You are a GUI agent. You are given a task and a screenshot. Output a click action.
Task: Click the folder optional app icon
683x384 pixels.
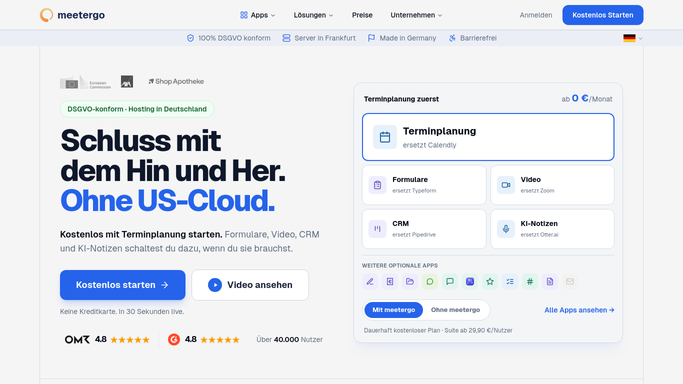(x=410, y=282)
